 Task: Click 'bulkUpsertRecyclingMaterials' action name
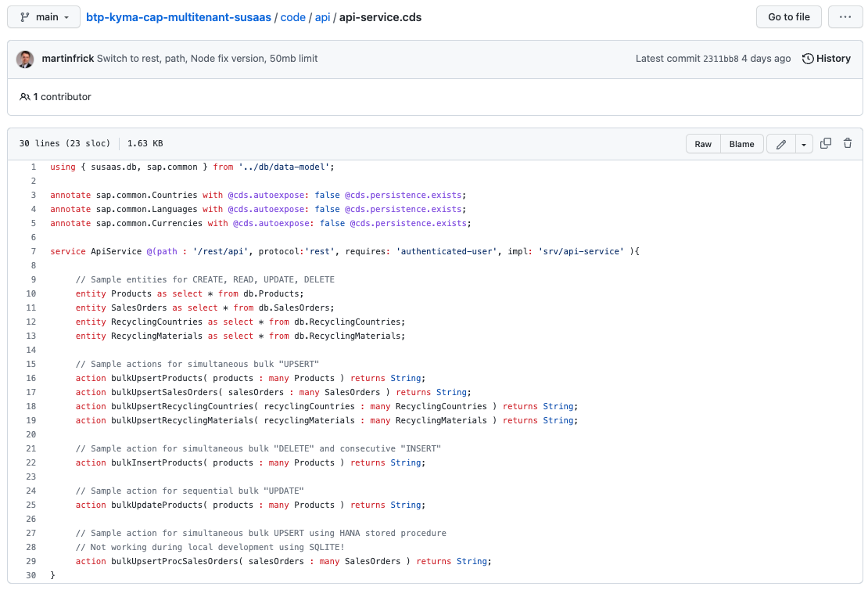pyautogui.click(x=182, y=420)
